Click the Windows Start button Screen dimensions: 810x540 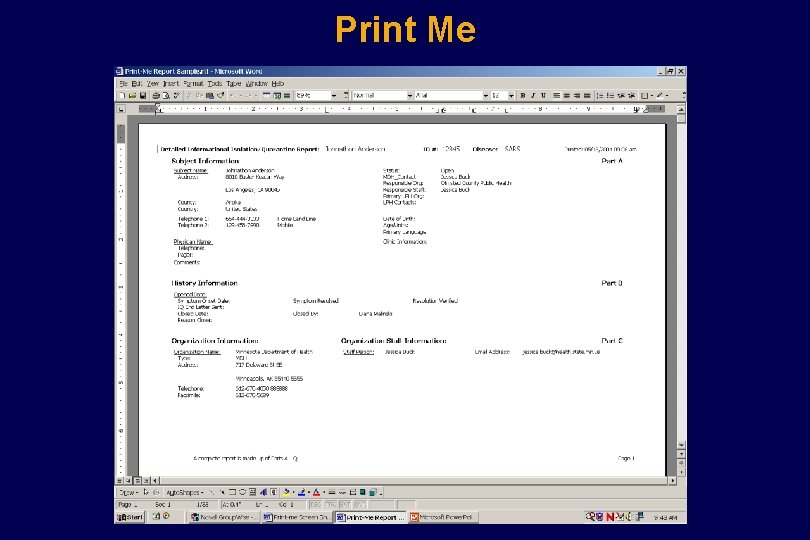tap(130, 517)
